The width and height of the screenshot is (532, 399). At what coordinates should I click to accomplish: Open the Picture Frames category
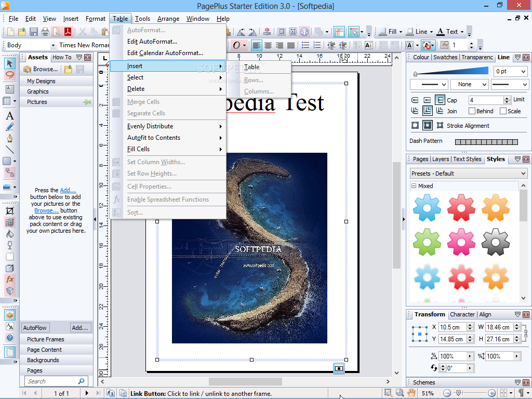pos(56,339)
